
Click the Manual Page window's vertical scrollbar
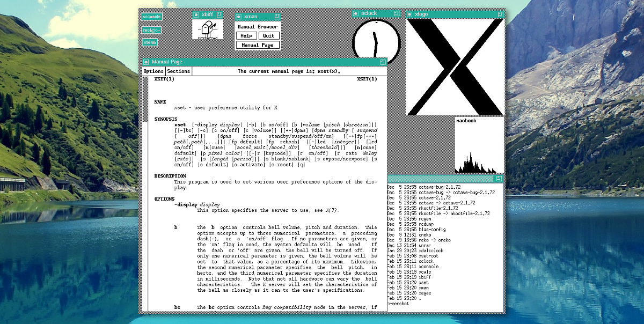point(145,193)
